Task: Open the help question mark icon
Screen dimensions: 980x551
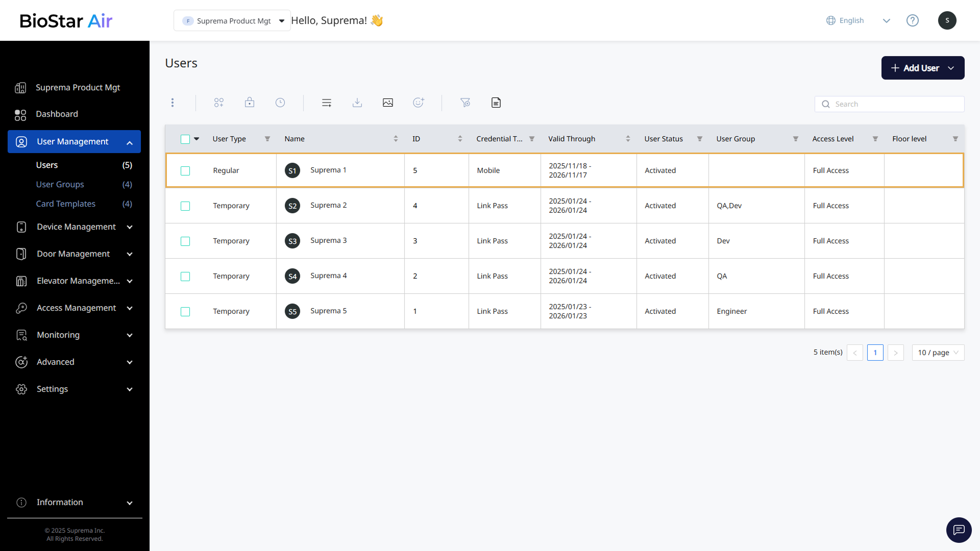Action: point(913,20)
